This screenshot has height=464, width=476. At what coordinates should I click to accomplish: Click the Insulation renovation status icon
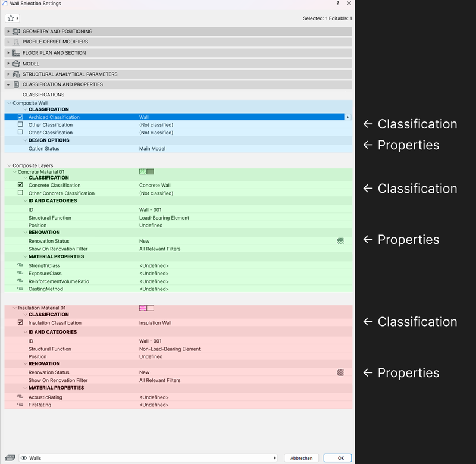point(340,372)
